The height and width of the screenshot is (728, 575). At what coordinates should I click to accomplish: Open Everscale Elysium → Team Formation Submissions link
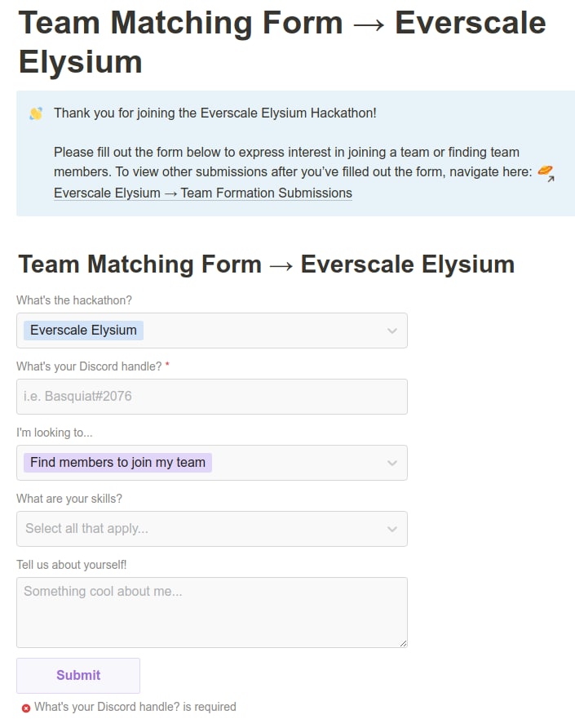203,193
